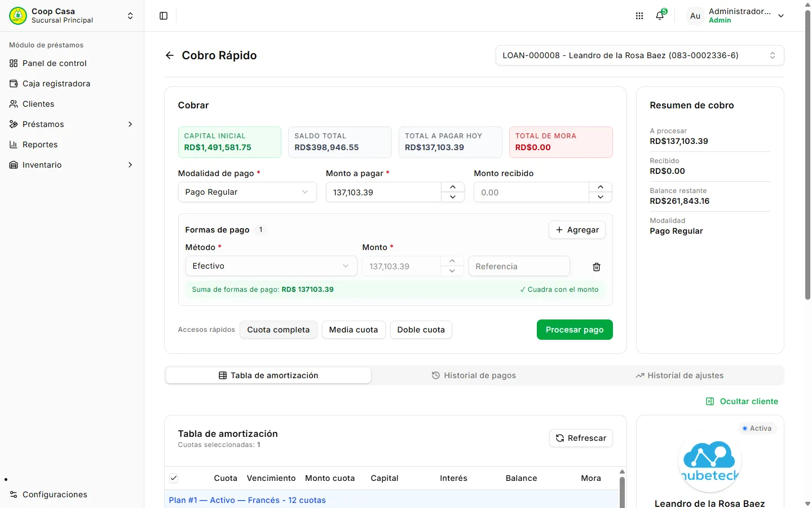Viewport: 812px width, 508px height.
Task: Switch to Historial de ajustes tab
Action: coord(680,375)
